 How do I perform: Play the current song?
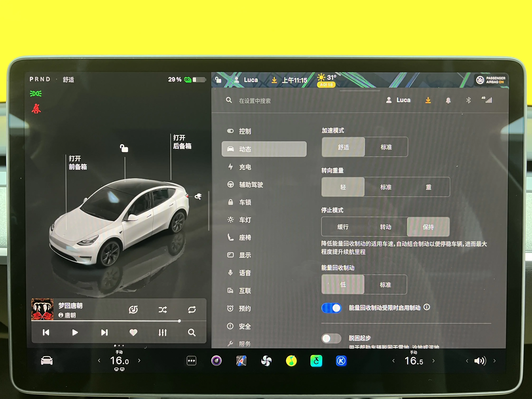[x=75, y=332]
